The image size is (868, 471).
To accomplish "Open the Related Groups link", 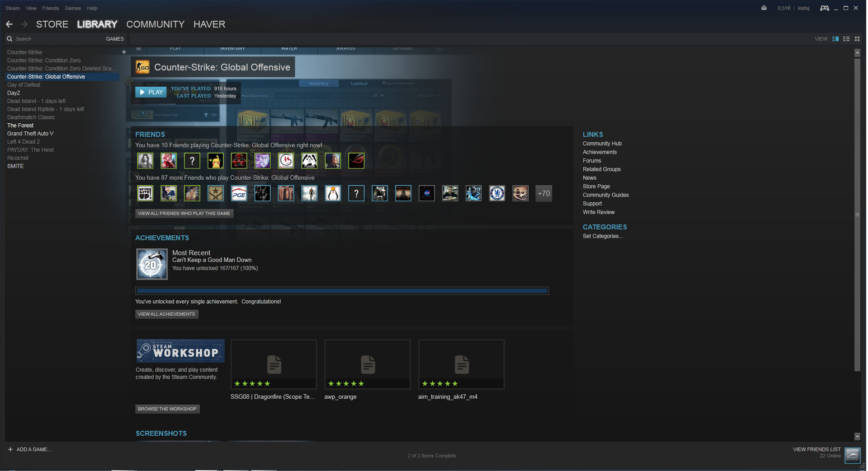I will click(x=601, y=169).
